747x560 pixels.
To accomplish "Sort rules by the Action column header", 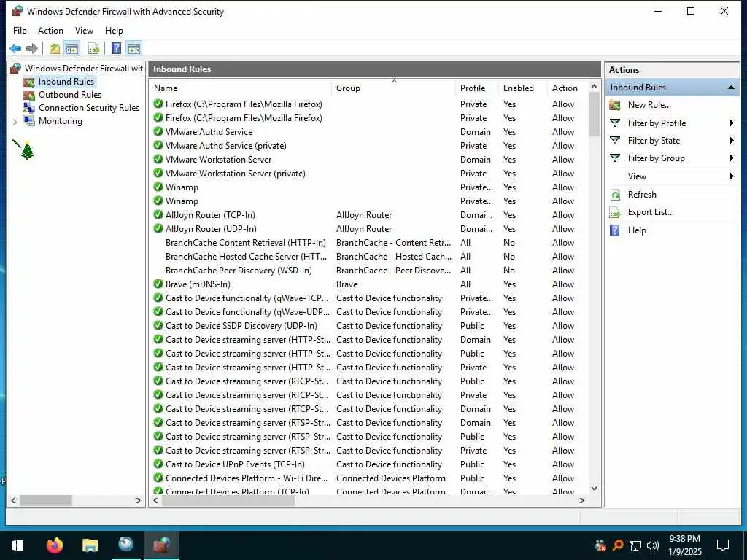I will pos(568,88).
